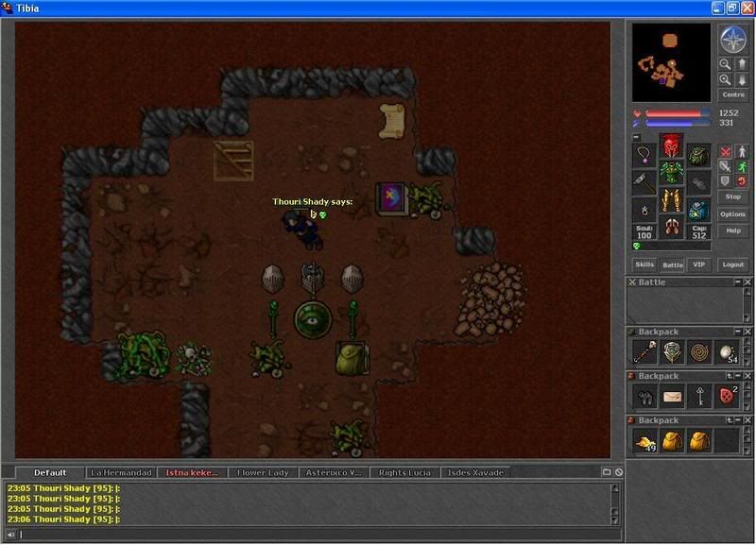Select the red helmet in the head slot
Image resolution: width=756 pixels, height=545 pixels.
point(671,146)
